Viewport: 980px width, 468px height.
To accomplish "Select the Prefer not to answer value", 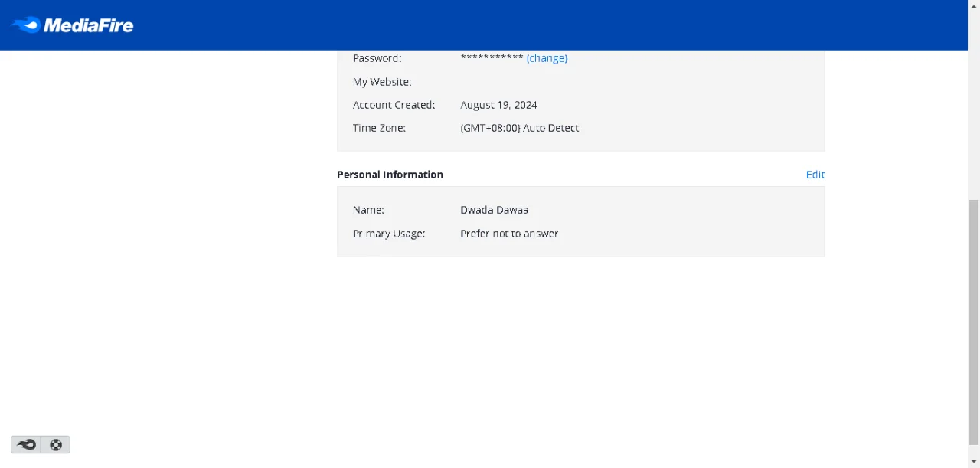I will coord(509,234).
